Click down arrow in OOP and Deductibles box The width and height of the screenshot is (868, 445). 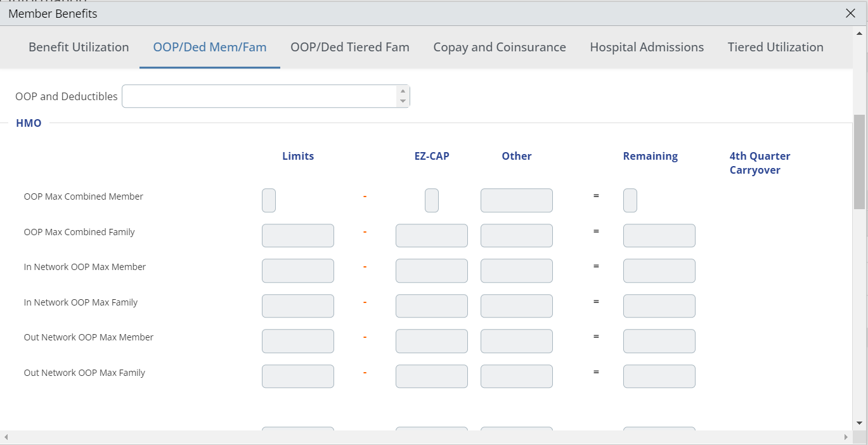tap(403, 101)
